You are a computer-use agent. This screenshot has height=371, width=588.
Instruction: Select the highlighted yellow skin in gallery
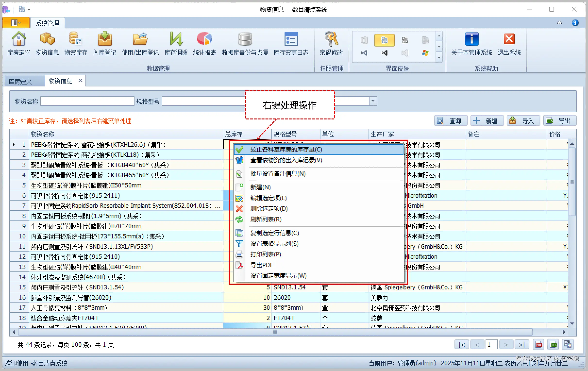coord(384,40)
